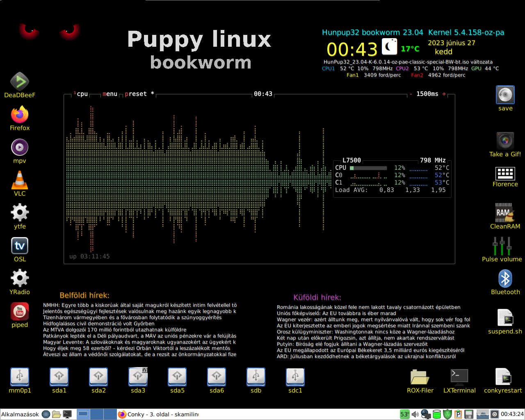Click the taskbar web browser globe launcher

tap(46, 414)
